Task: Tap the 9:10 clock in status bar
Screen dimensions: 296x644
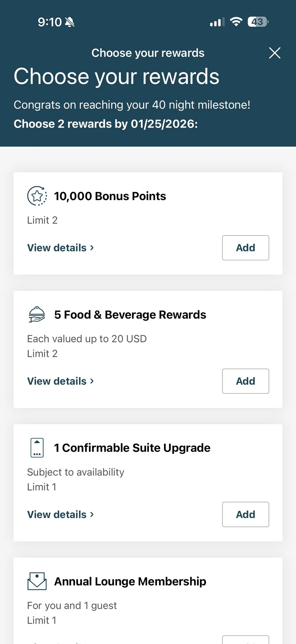Action: click(50, 22)
